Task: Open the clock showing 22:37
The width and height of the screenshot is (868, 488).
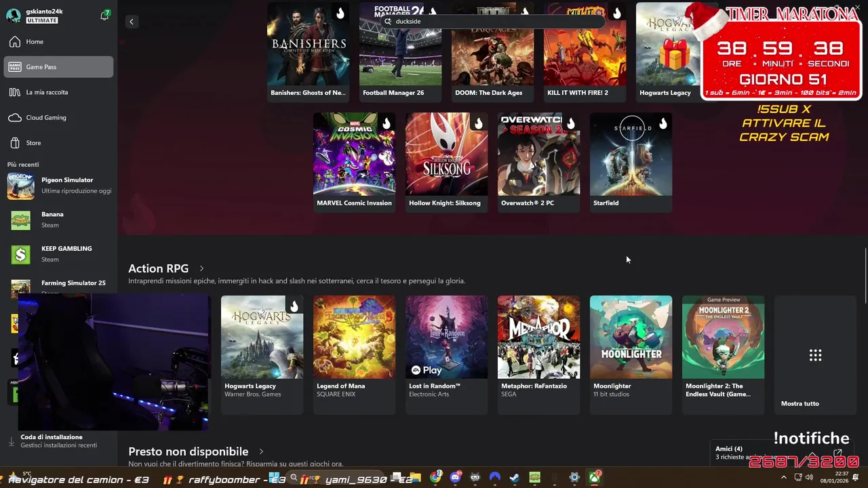Action: tap(834, 477)
